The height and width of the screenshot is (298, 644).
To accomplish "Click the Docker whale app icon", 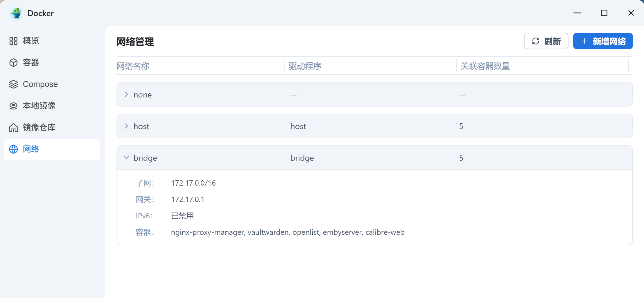I will click(x=16, y=13).
